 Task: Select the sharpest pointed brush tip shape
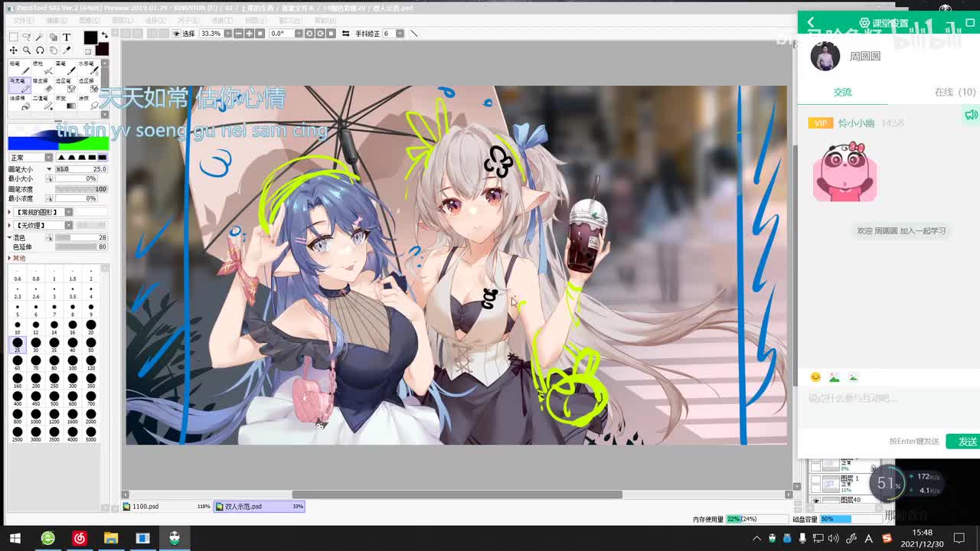click(62, 158)
